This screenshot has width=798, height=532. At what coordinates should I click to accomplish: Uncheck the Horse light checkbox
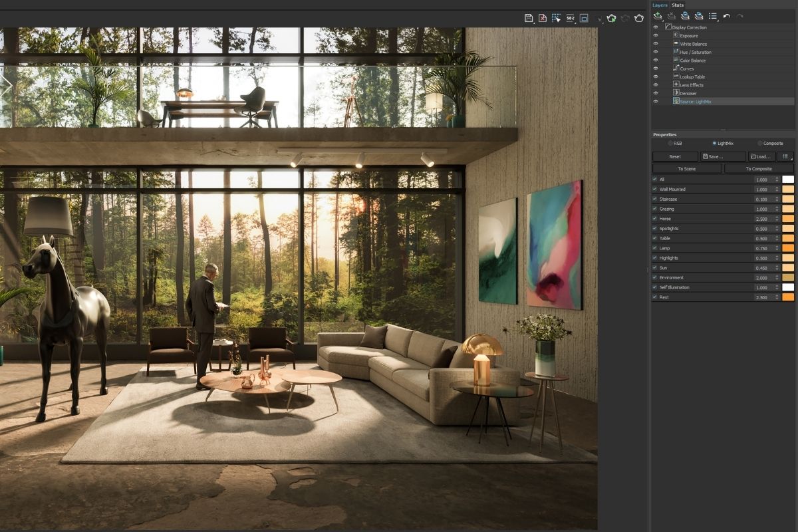point(654,218)
